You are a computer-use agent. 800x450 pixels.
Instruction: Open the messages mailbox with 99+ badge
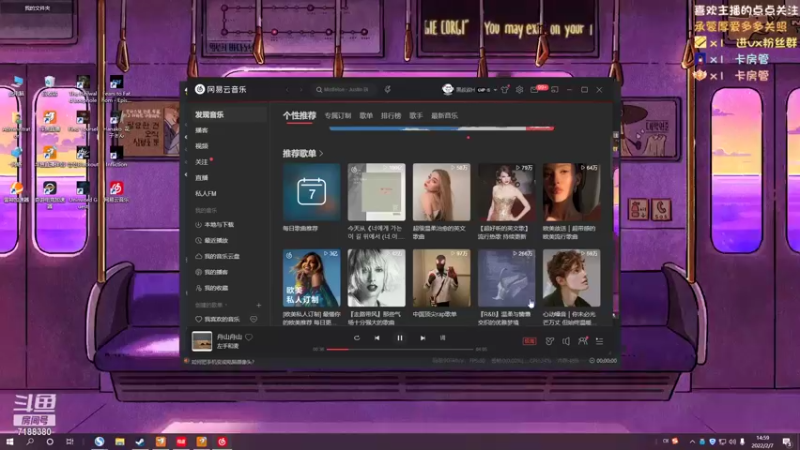tap(534, 90)
